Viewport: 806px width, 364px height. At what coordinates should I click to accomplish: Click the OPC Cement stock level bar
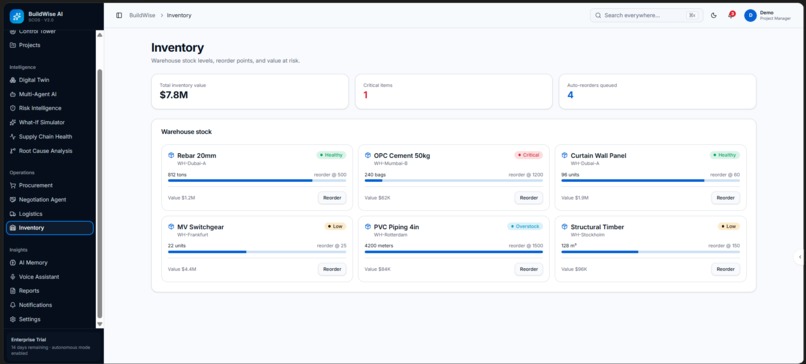pyautogui.click(x=454, y=180)
